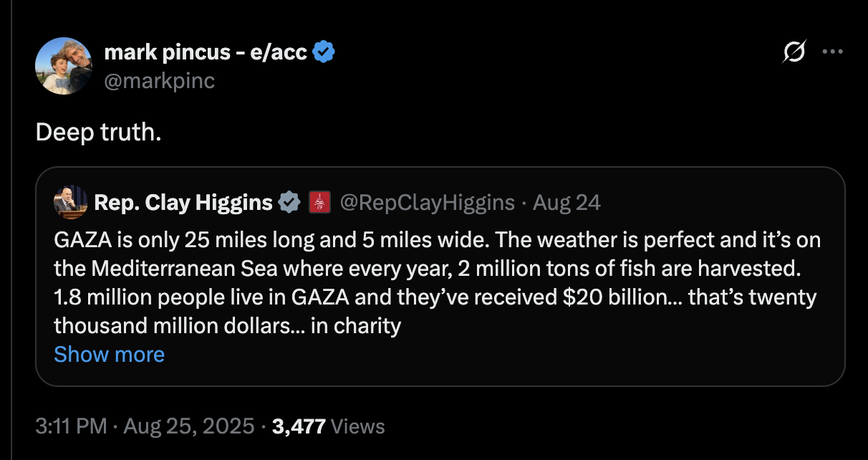
Task: Click quoted line starting 'GAZA is only 25 miles'
Action: 438,239
